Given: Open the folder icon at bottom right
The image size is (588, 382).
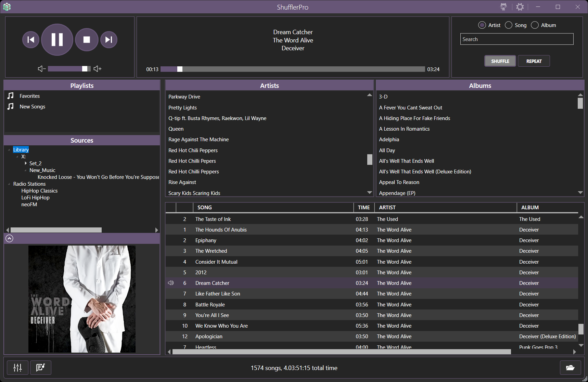Looking at the screenshot, I should 570,368.
